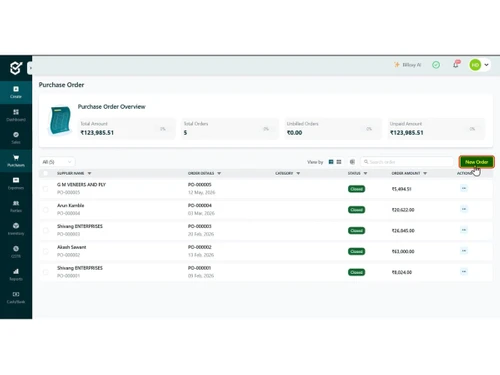This screenshot has width=500, height=375.
Task: Click order number PO-000005 in Order Details
Action: pos(200,185)
